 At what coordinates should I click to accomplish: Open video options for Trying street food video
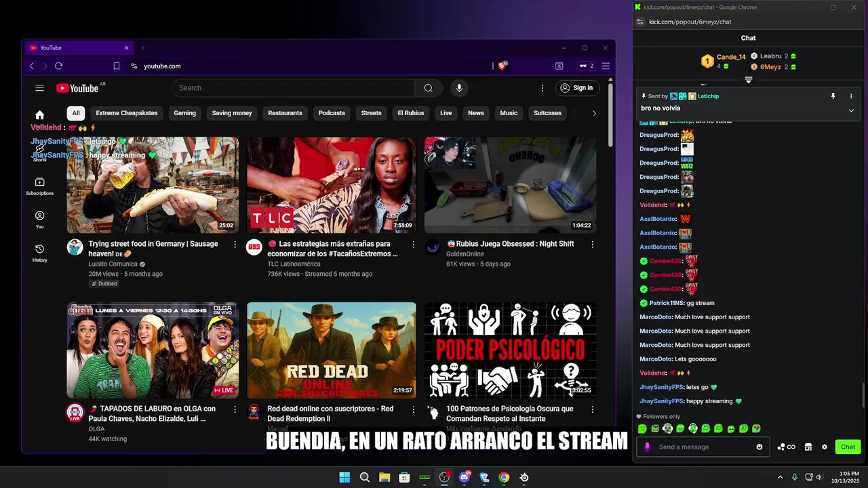[235, 244]
